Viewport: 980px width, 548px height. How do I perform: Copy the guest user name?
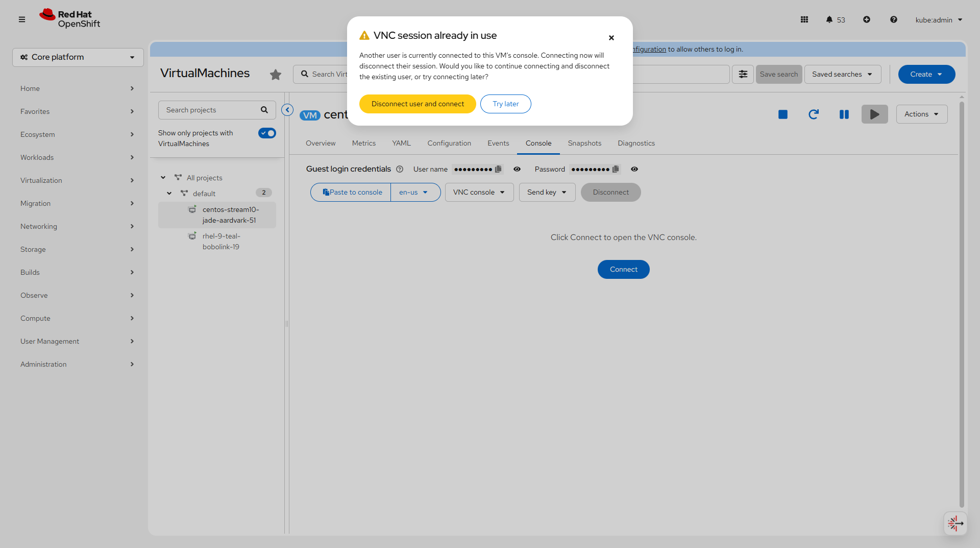(x=498, y=169)
